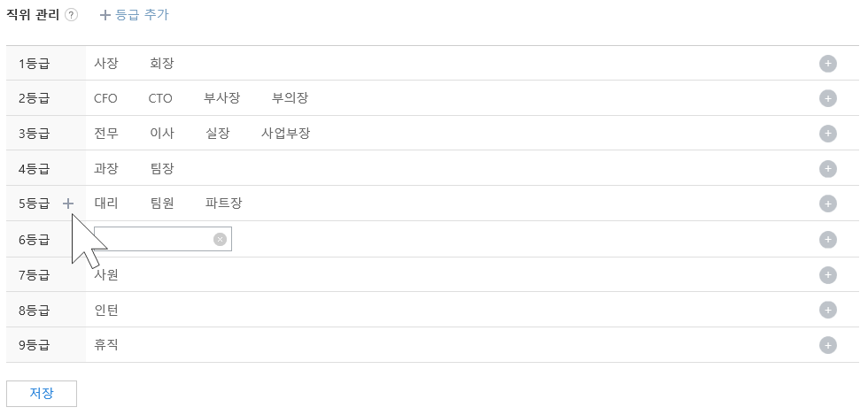Viewport: 868px width, 415px height.
Task: Click the 파트장 position label
Action: click(223, 204)
